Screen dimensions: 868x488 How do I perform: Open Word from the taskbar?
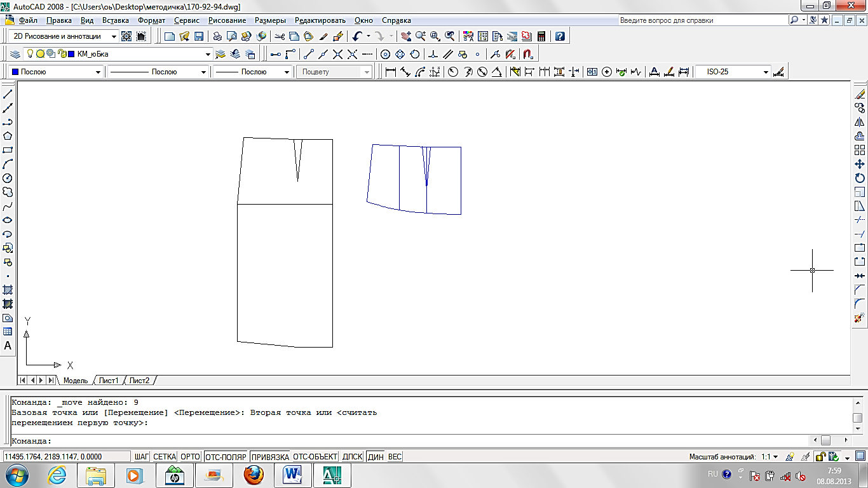293,475
